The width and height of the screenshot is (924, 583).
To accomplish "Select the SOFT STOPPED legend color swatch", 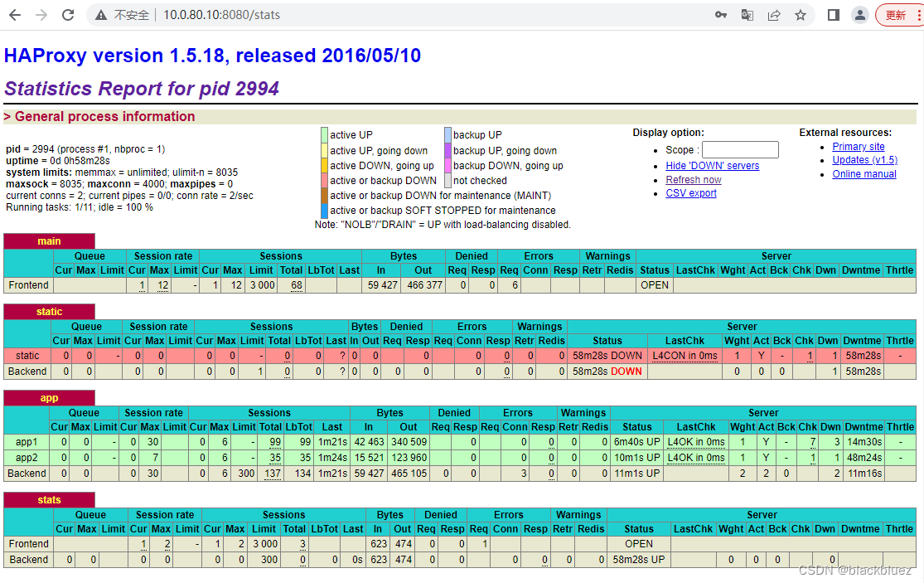I will pos(324,211).
